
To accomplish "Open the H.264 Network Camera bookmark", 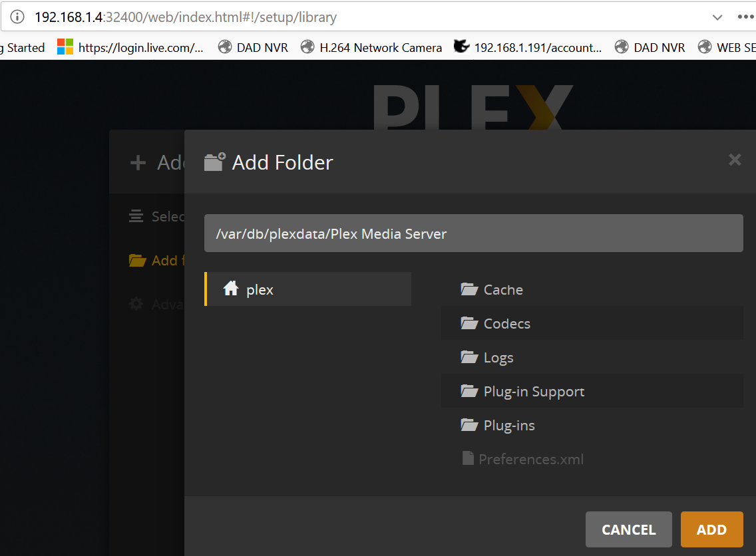I will point(371,47).
